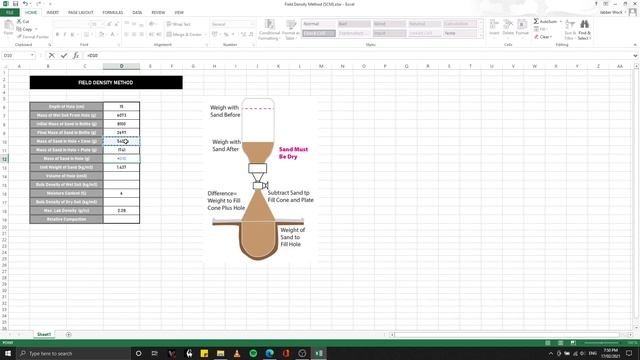The height and width of the screenshot is (360, 640).
Task: Apply the Bad cell style
Action: click(354, 24)
